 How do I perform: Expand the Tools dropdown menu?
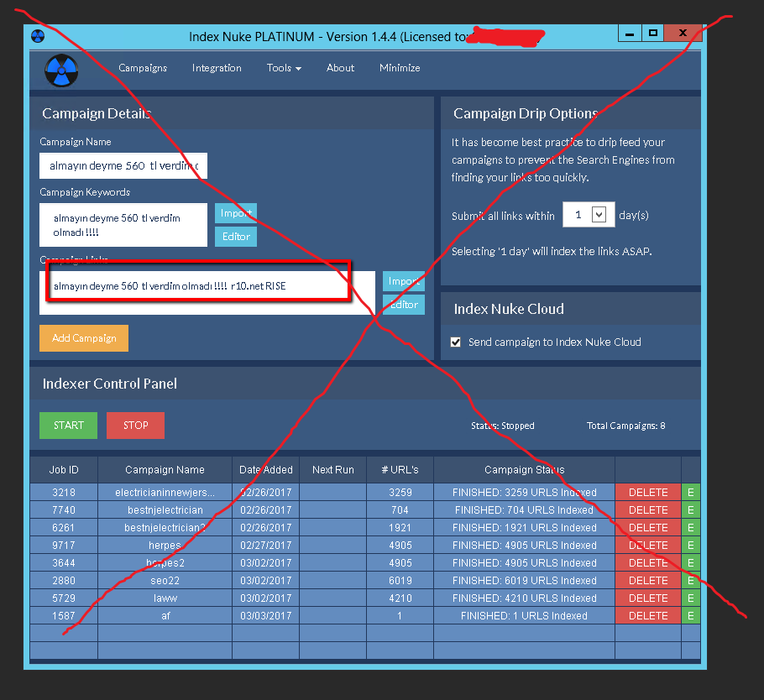284,68
